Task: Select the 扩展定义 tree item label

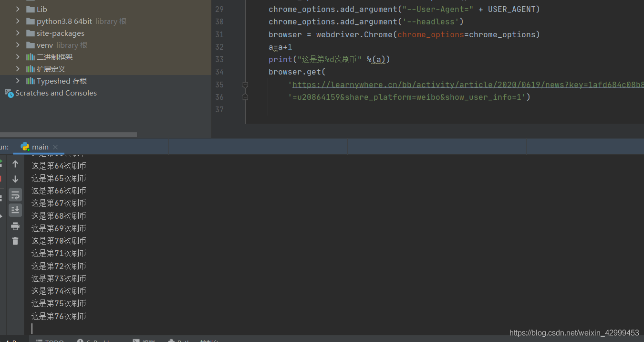Action: 51,69
